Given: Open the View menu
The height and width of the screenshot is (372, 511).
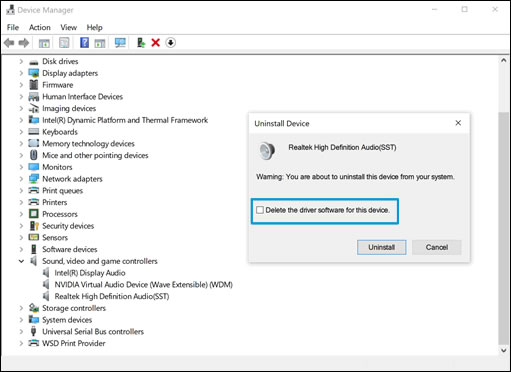Looking at the screenshot, I should [69, 27].
